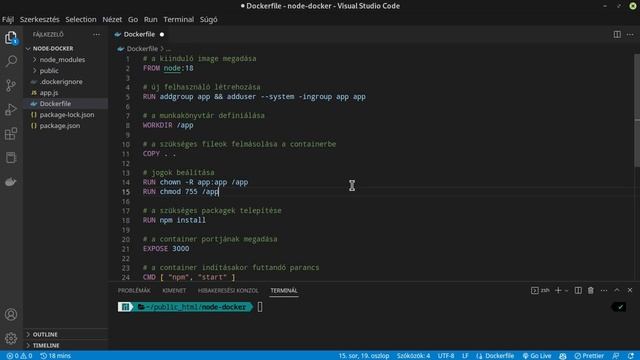Open the Selection menu

(x=81, y=20)
